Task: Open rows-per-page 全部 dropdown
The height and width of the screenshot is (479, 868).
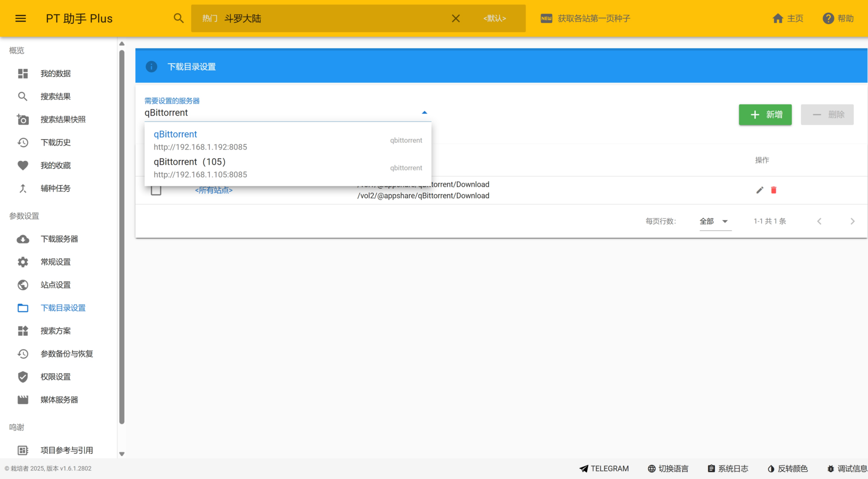Action: (715, 221)
